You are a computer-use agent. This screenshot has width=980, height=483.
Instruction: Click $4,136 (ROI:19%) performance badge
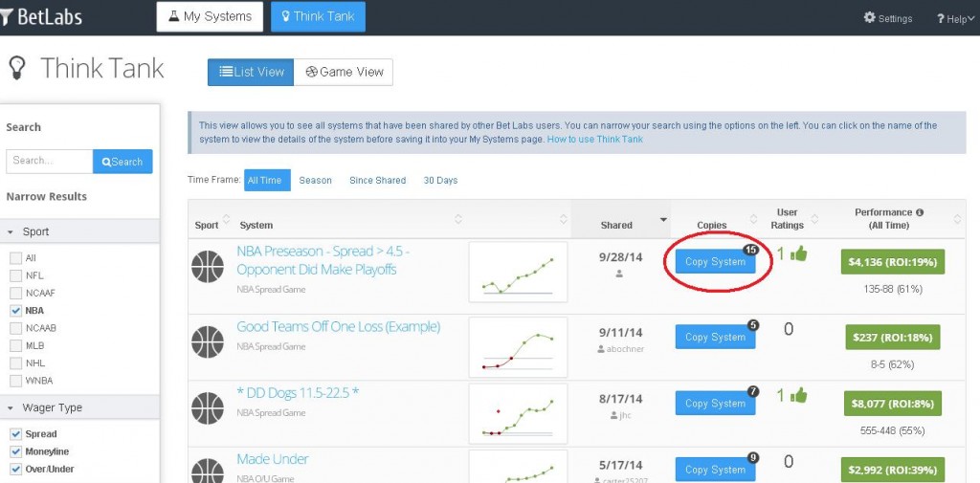893,262
